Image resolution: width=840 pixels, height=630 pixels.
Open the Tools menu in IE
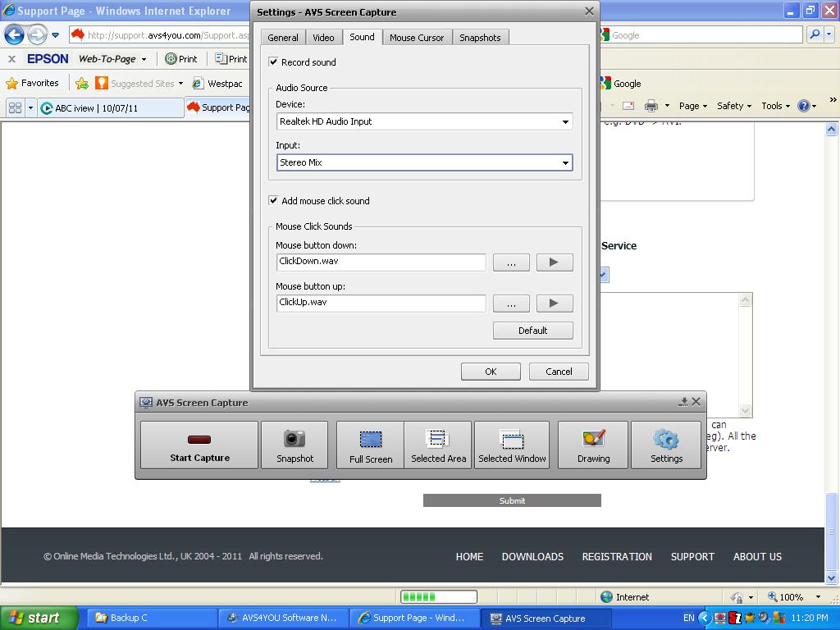tap(776, 106)
